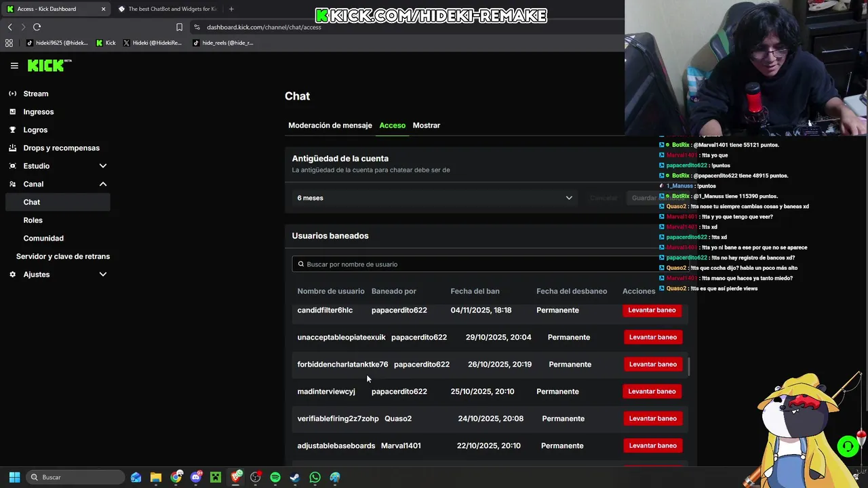The width and height of the screenshot is (868, 488).
Task: Open Steam from taskbar
Action: coord(295,477)
